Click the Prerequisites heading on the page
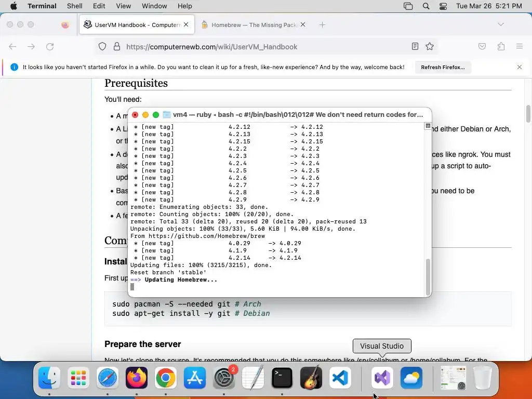Viewport: 532px width, 399px height. (x=136, y=83)
